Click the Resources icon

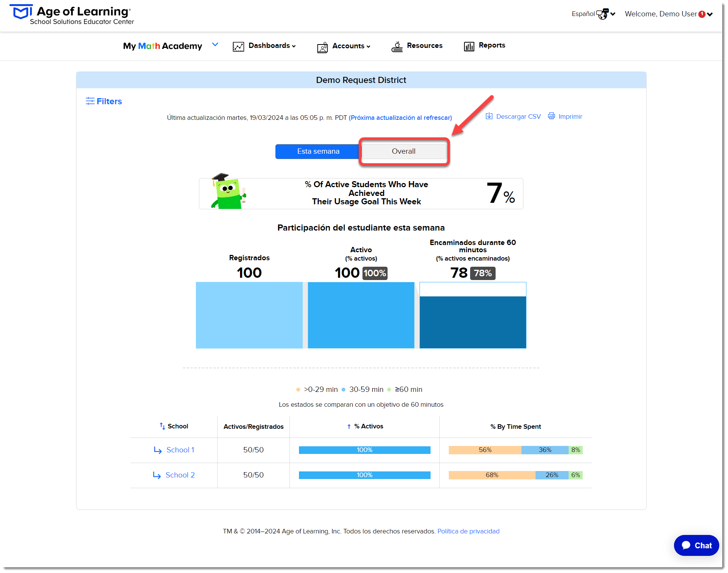pos(397,46)
